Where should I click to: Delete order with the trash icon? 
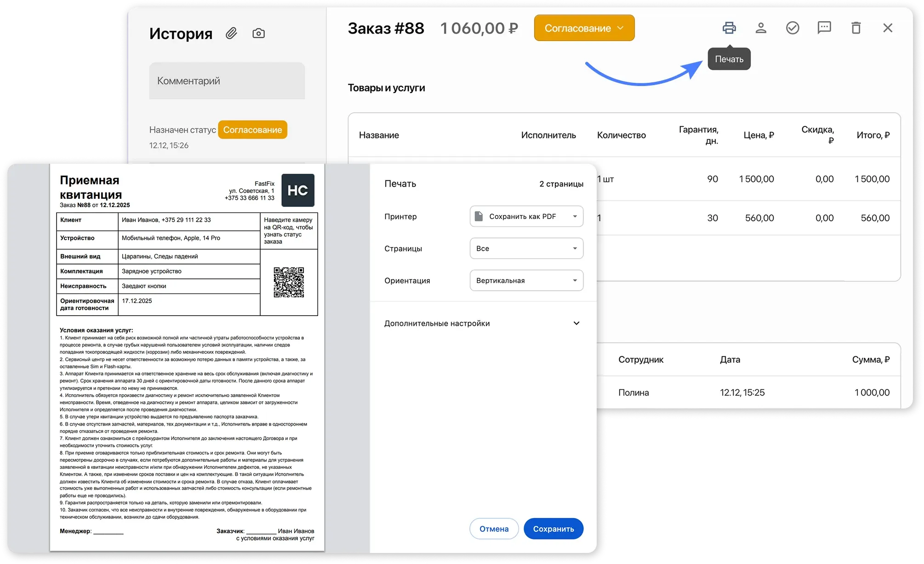(x=856, y=28)
